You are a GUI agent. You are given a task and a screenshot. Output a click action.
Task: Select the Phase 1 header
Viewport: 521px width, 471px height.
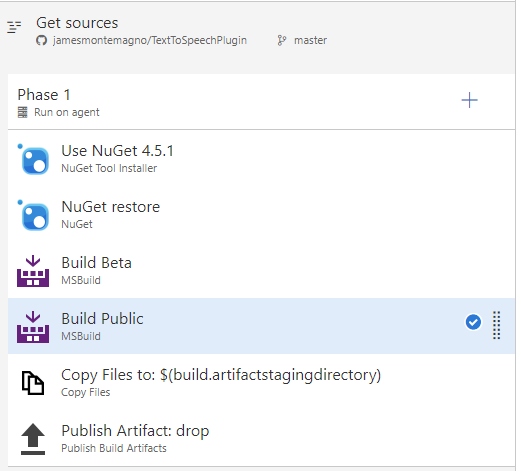pos(261,102)
